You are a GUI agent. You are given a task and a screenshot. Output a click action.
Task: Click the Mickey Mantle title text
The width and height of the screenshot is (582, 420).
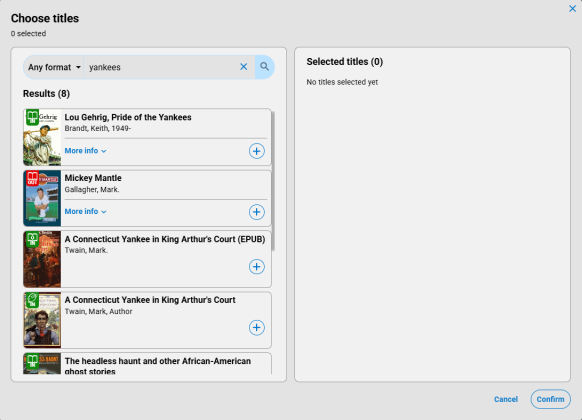pos(93,178)
